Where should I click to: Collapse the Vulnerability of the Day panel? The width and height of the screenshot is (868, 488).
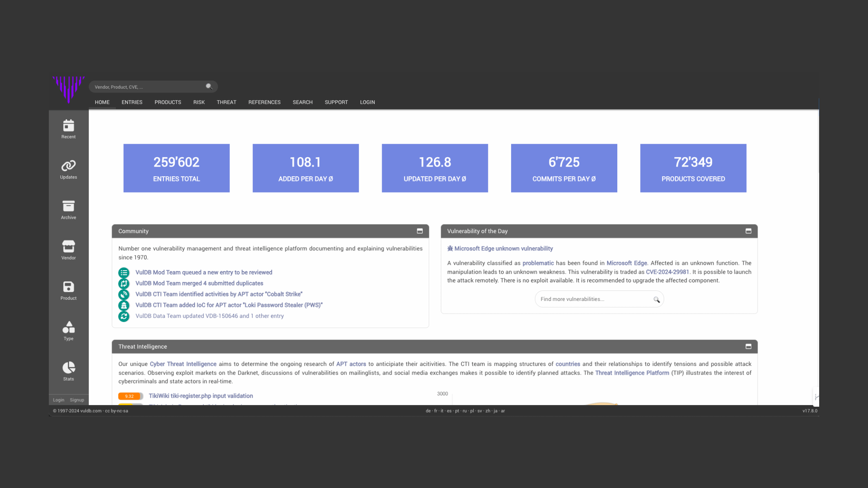click(x=748, y=231)
